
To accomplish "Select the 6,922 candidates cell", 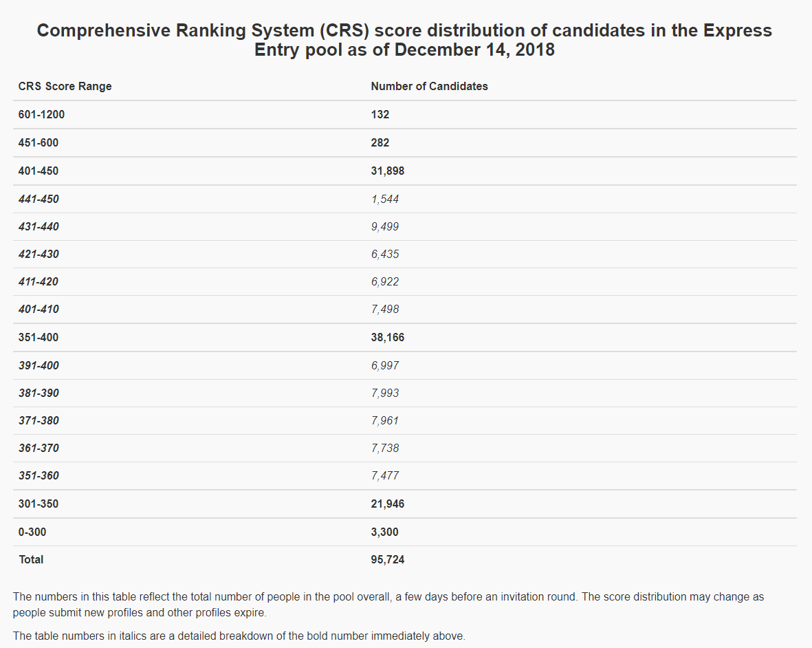I will [385, 282].
